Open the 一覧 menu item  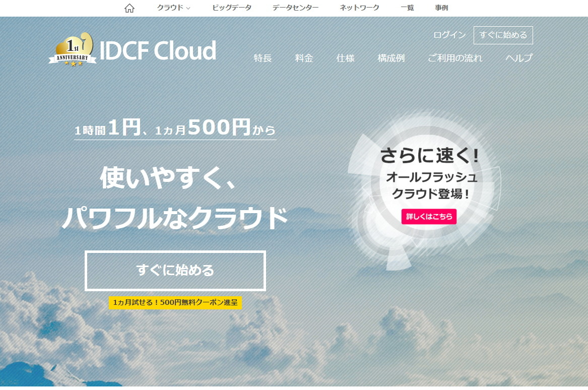[x=407, y=8]
